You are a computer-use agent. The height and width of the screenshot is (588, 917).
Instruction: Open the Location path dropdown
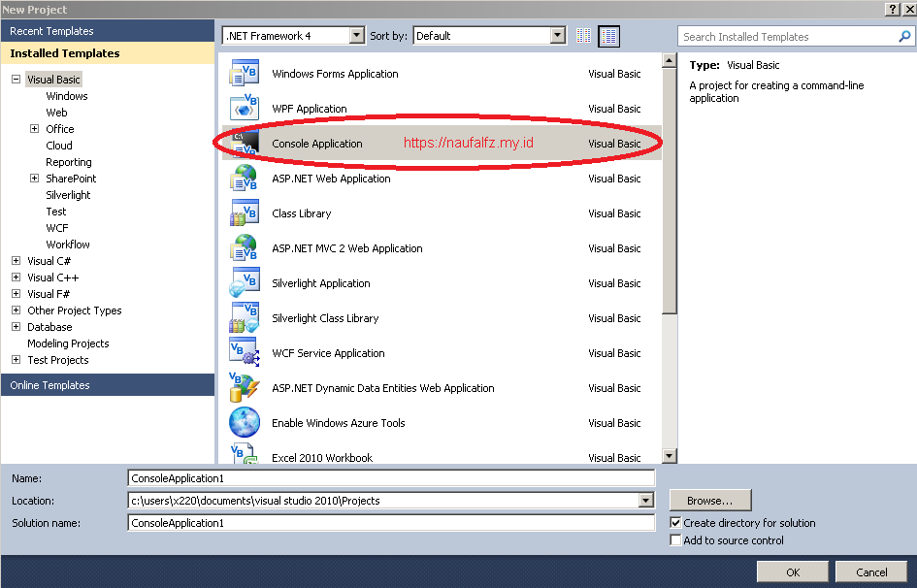(x=645, y=501)
